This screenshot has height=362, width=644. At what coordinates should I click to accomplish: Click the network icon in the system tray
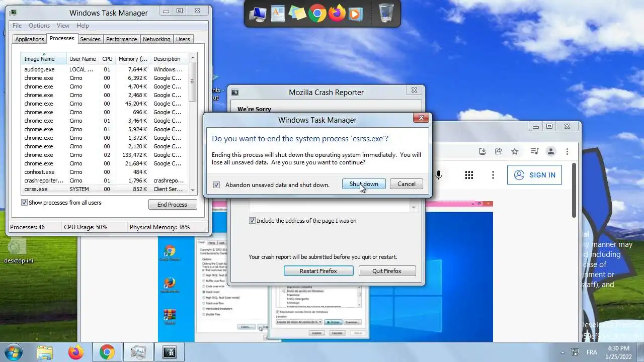coord(575,352)
